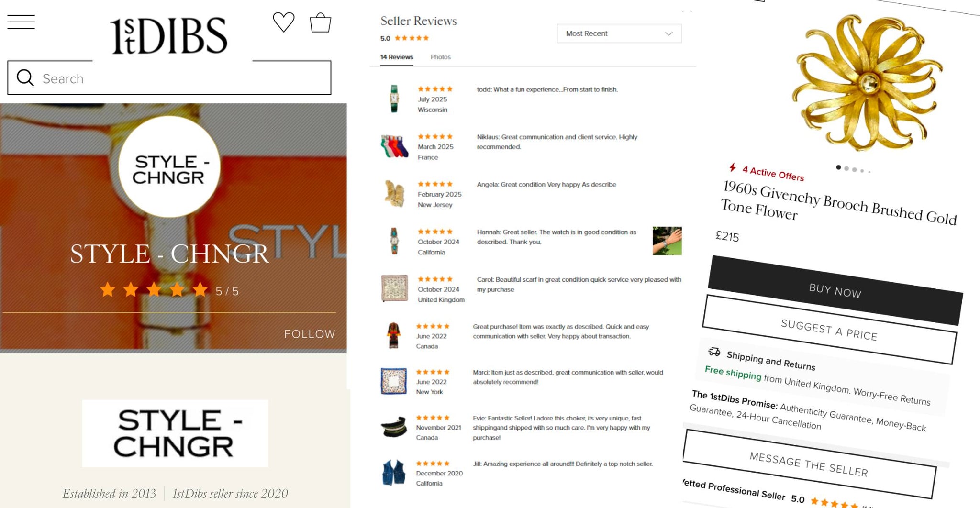Open Hannah's review photo thumbnail
This screenshot has height=508, width=980.
pyautogui.click(x=667, y=241)
